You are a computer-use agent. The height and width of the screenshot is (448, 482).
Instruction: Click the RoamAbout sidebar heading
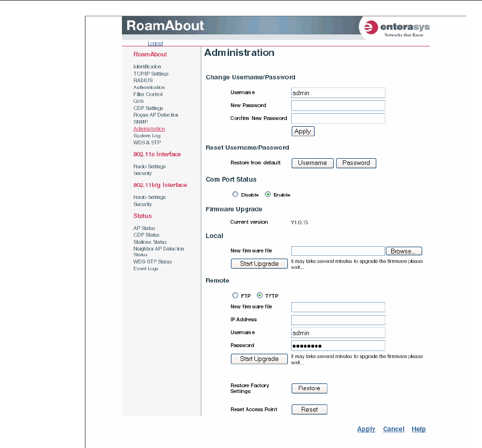150,54
